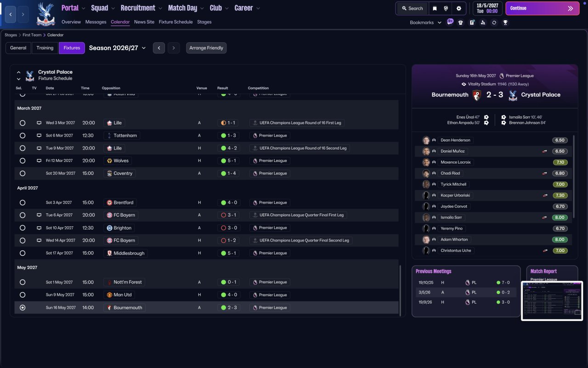Image resolution: width=588 pixels, height=368 pixels.
Task: Click Kacper Urbański's 7.30 rating badge
Action: click(560, 195)
